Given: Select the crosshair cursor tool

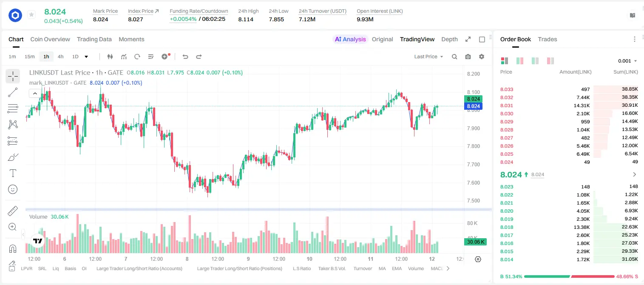Looking at the screenshot, I should pos(13,77).
